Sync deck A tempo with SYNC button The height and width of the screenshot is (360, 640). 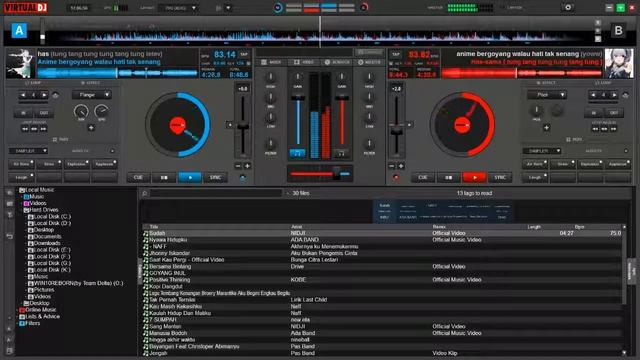click(216, 178)
